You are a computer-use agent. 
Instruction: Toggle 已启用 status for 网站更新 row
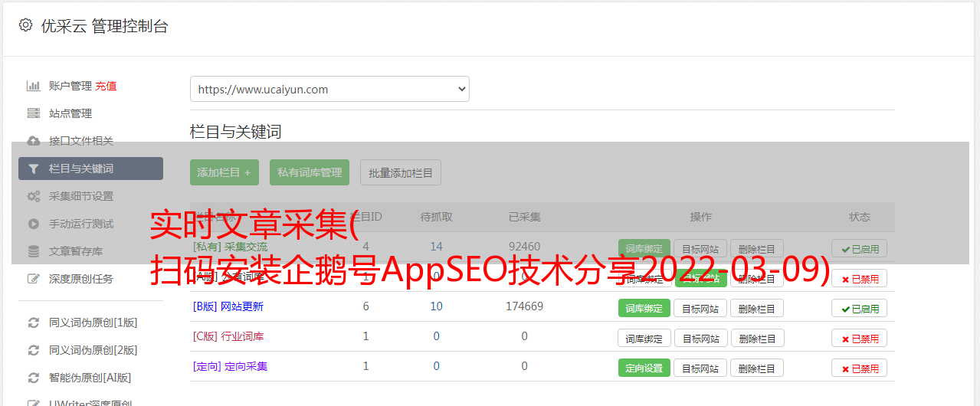click(x=860, y=308)
